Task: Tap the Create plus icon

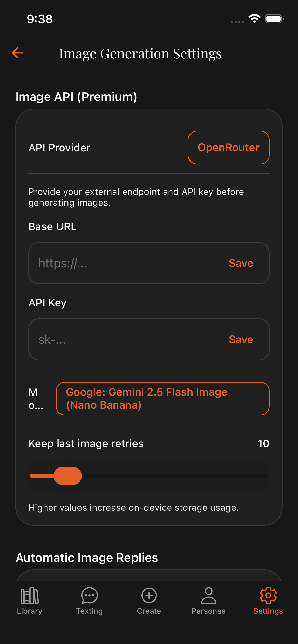Action: [x=149, y=596]
